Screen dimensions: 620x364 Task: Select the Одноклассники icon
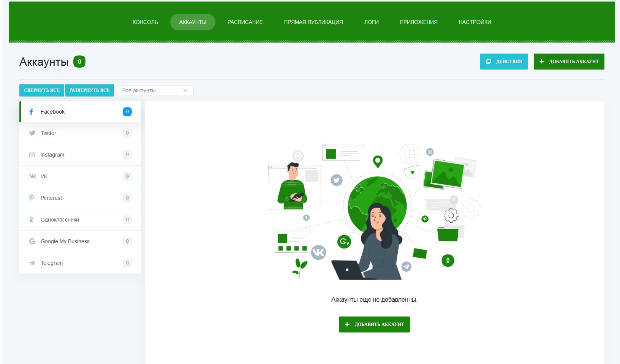click(x=31, y=220)
